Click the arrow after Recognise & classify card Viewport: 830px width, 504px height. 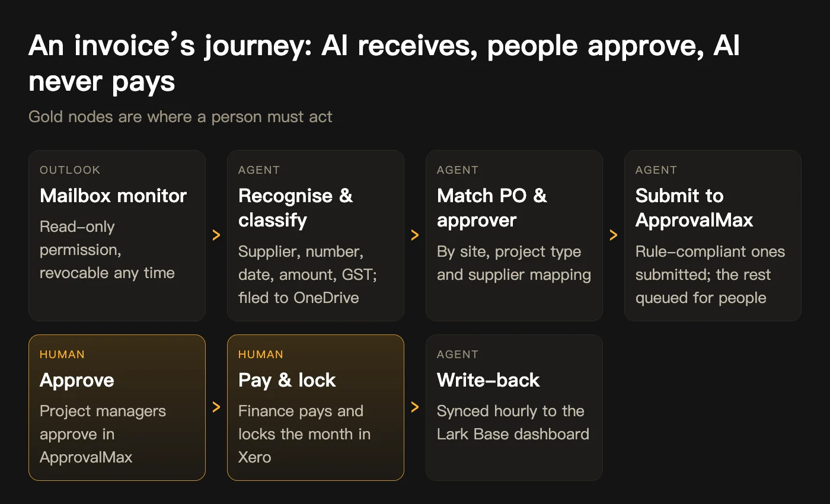click(415, 235)
